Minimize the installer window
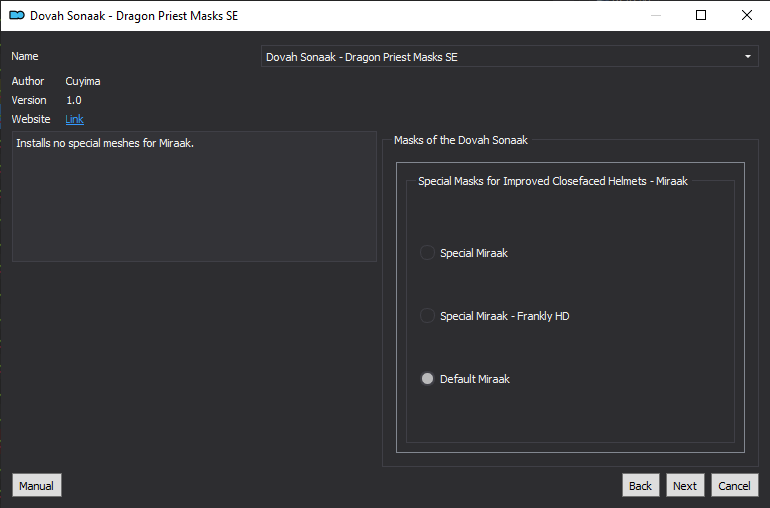The width and height of the screenshot is (770, 508). (x=656, y=16)
